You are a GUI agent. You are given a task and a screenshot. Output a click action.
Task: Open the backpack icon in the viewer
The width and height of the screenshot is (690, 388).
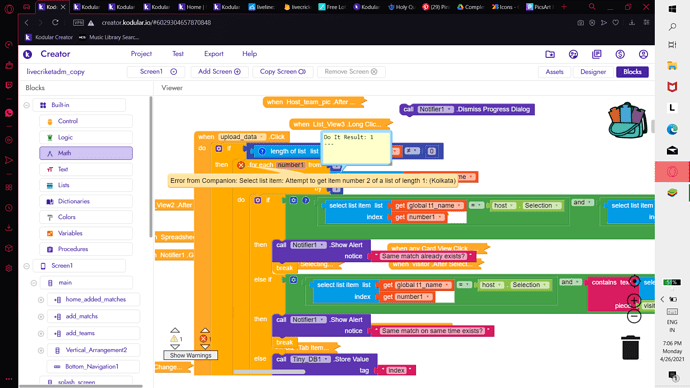coord(628,120)
